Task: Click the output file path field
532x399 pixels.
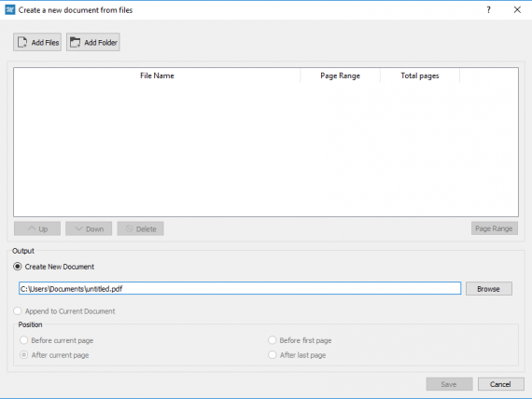Action: point(240,288)
